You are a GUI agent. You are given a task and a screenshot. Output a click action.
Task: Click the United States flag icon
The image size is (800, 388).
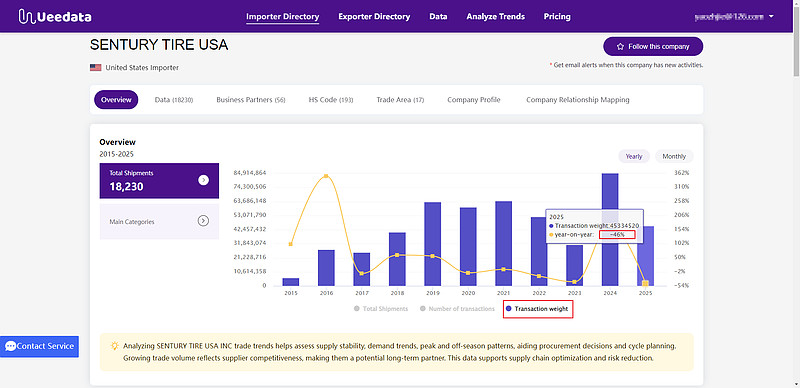[95, 67]
